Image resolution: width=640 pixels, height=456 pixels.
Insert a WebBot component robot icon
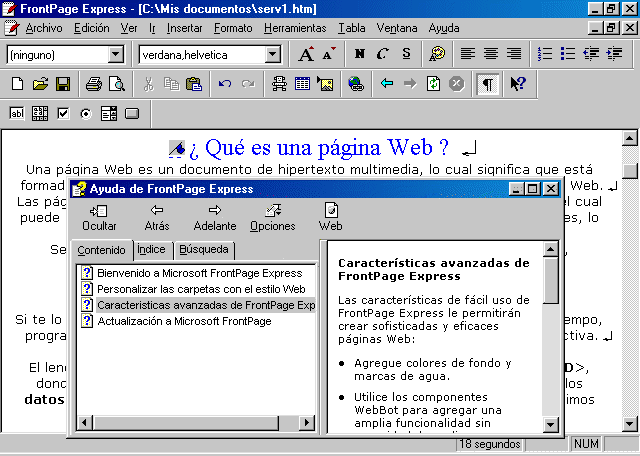click(279, 84)
